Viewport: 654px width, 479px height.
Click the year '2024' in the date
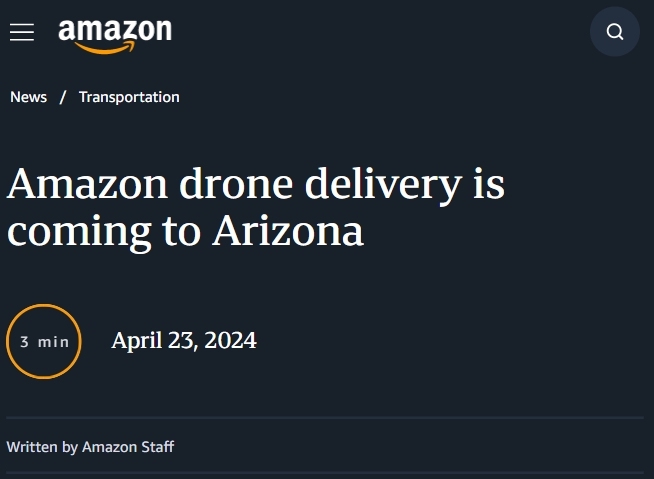230,340
